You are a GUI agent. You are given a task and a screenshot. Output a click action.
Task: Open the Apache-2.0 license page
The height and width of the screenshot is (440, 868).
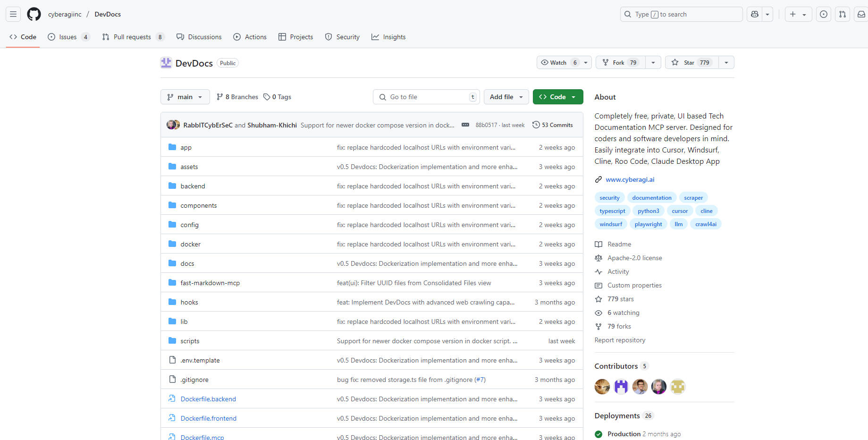tap(634, 258)
